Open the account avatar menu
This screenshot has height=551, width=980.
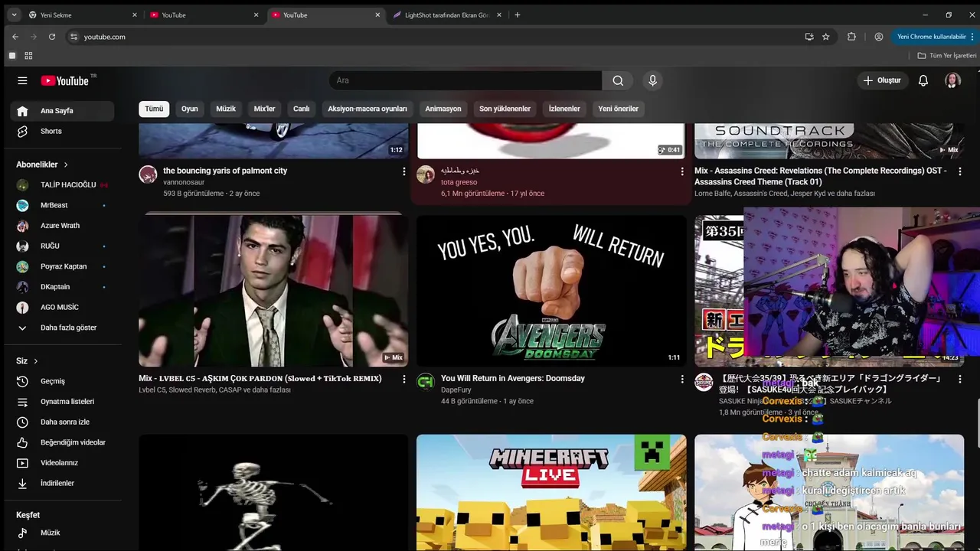pyautogui.click(x=952, y=80)
